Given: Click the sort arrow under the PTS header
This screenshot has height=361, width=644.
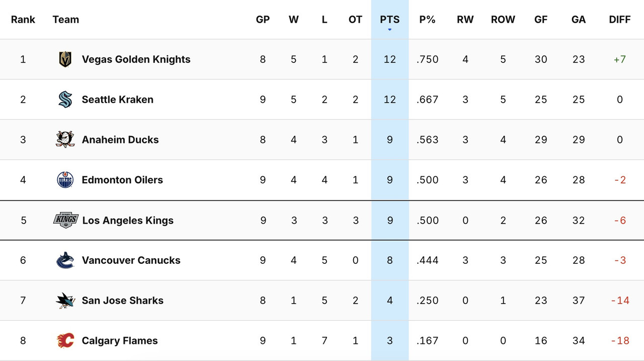Looking at the screenshot, I should pyautogui.click(x=389, y=29).
